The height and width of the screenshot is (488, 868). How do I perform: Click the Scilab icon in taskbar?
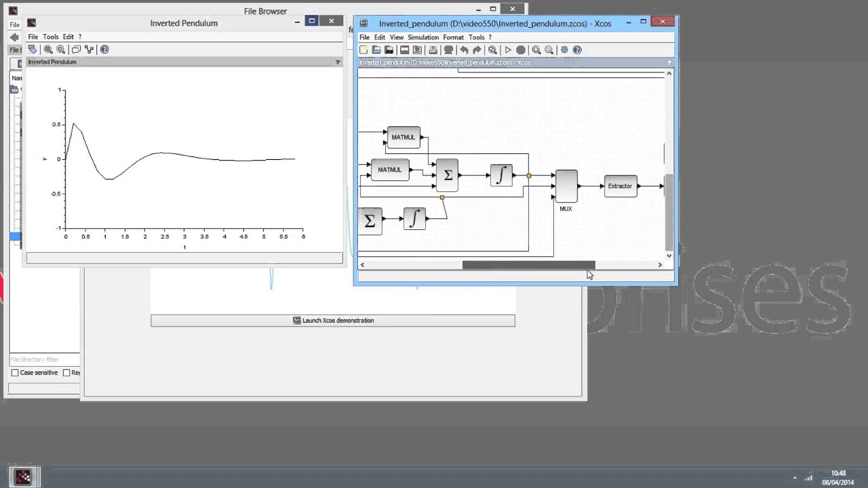[23, 476]
